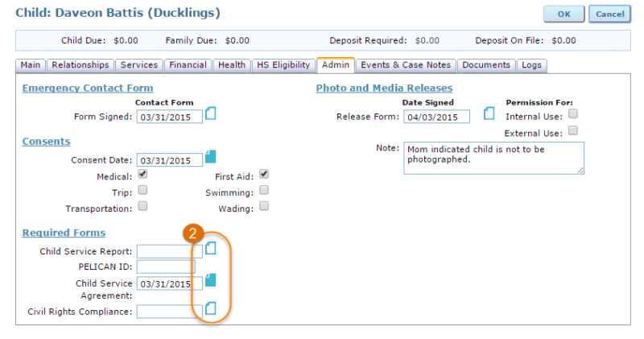
Task: Click document icon for Child Service Report
Action: (211, 248)
